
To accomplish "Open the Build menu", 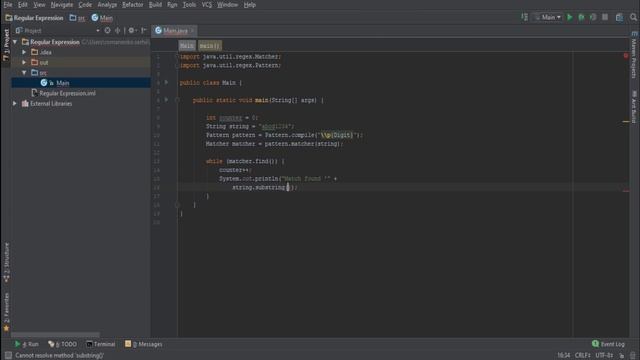I will tap(155, 5).
